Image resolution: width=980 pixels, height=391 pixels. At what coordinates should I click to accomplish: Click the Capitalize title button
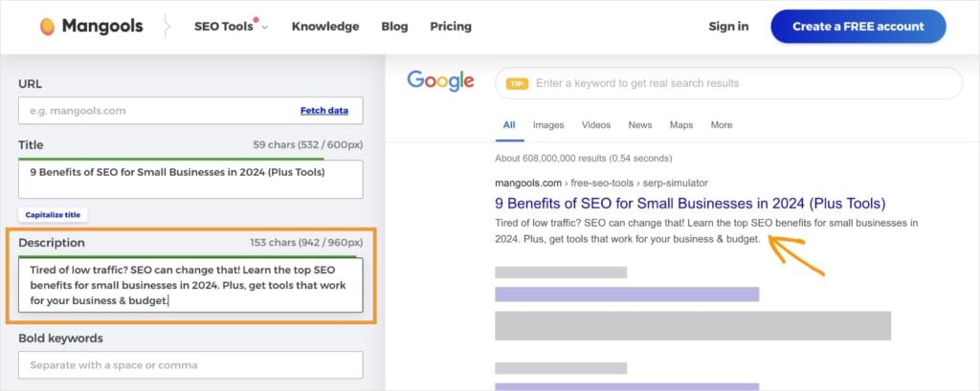click(54, 215)
